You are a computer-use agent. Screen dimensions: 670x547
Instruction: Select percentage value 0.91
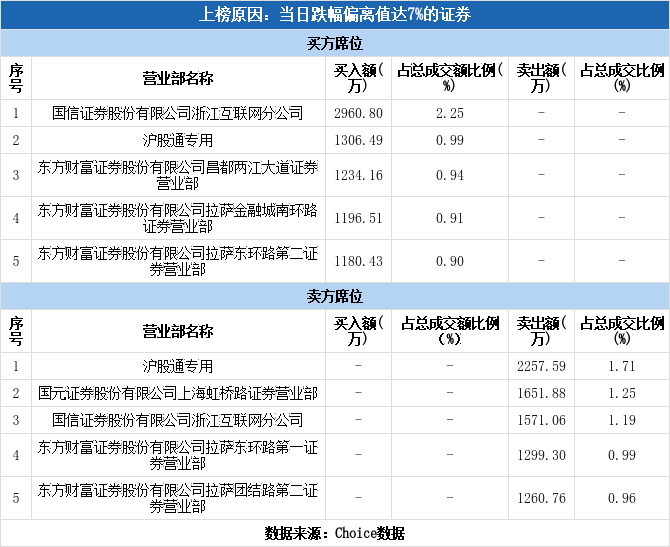[450, 218]
